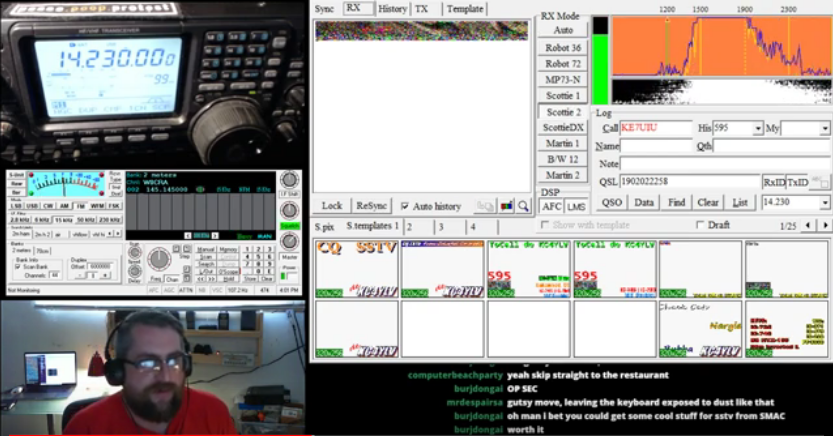Enable the Draft checkbox
Screen dimensions: 833x436
[701, 226]
